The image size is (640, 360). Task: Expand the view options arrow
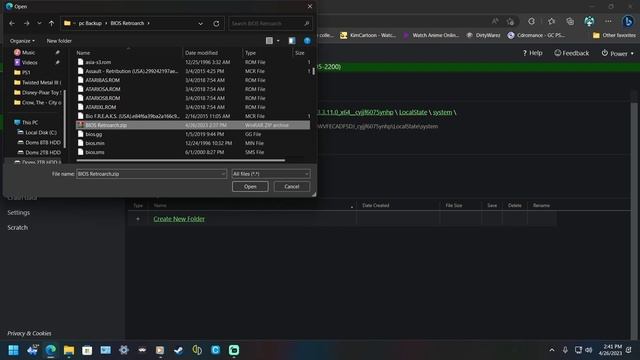(x=278, y=41)
